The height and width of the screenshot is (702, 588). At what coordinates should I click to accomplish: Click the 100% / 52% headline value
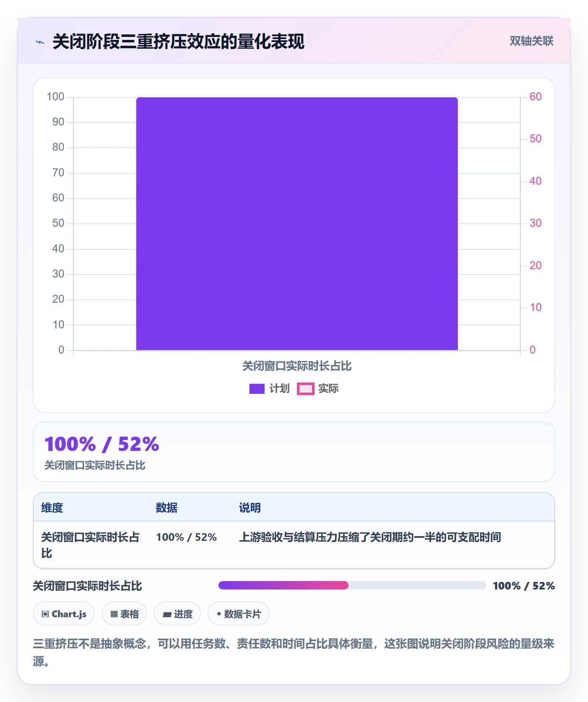(x=102, y=444)
